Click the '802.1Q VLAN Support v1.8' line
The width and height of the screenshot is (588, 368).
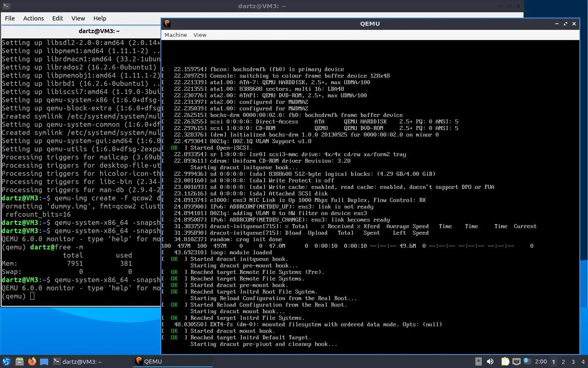click(236, 141)
